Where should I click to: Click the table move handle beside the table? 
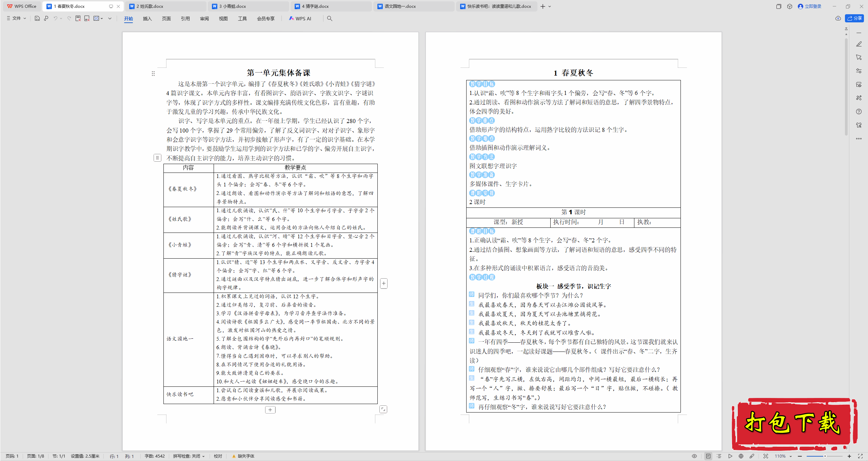[x=157, y=158]
